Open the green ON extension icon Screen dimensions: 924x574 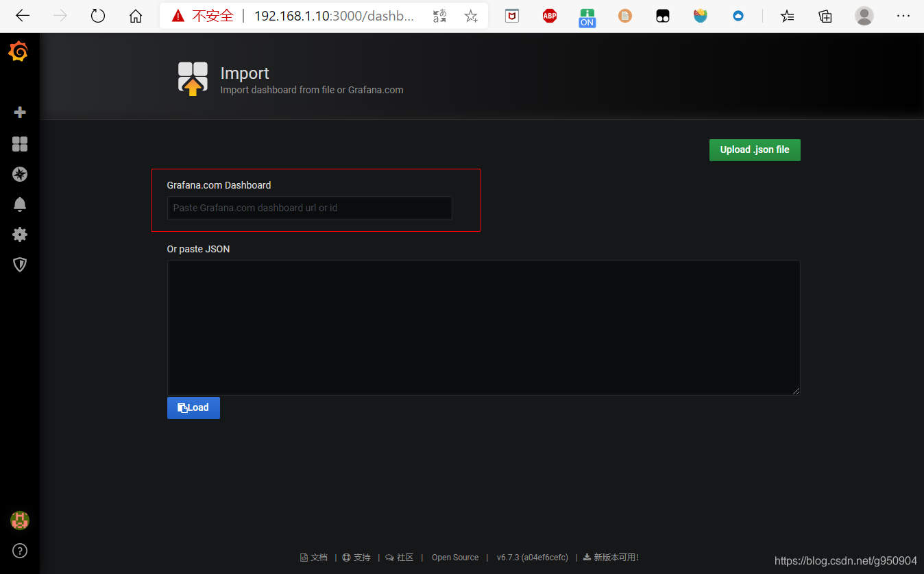coord(587,17)
